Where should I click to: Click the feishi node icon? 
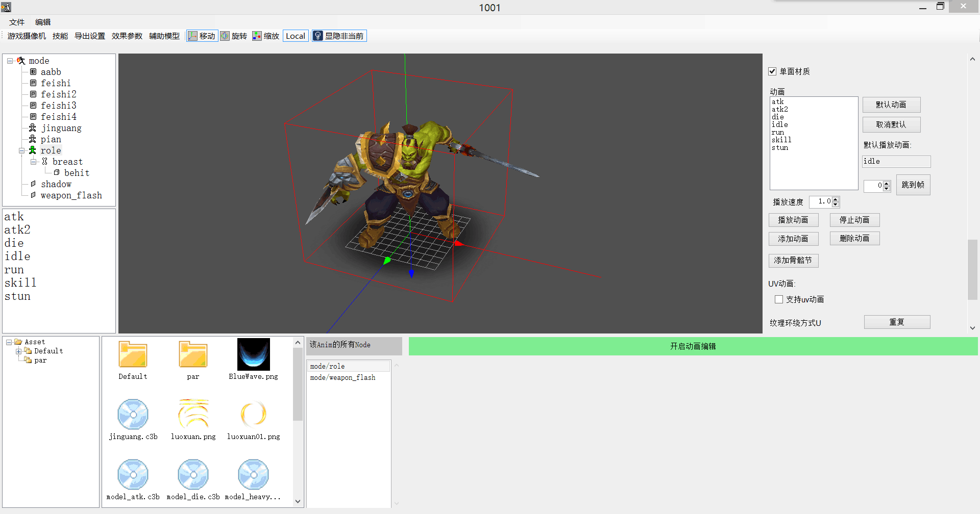[33, 83]
